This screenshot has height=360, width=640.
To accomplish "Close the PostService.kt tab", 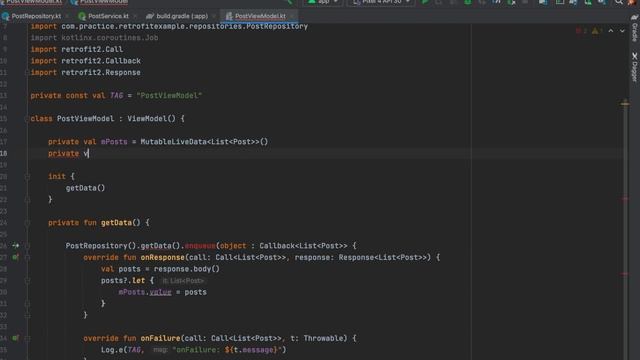I will [135, 16].
